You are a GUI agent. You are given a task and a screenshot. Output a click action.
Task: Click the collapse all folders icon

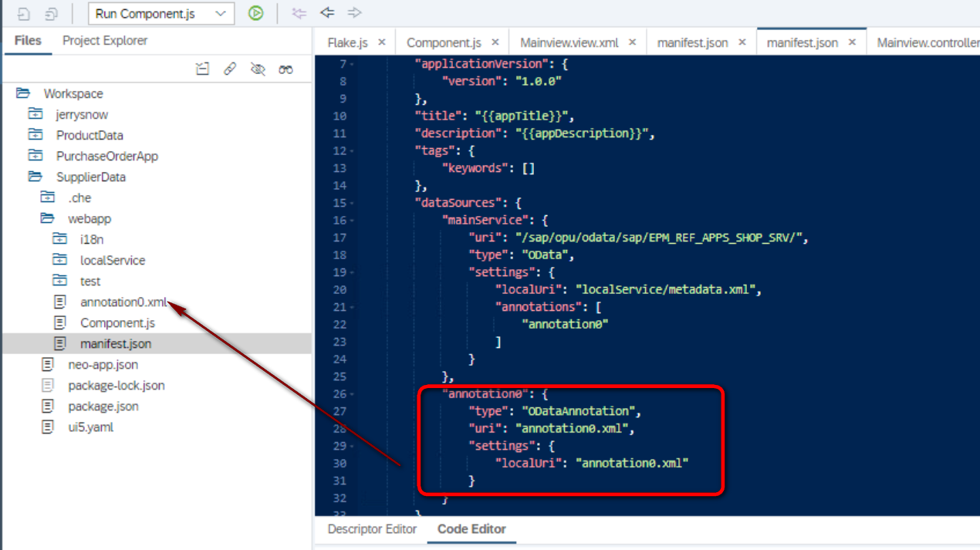pos(202,69)
